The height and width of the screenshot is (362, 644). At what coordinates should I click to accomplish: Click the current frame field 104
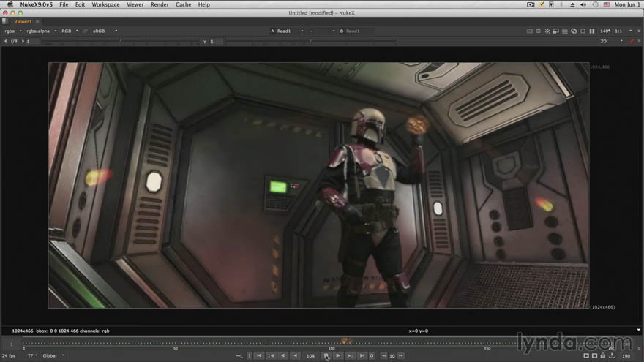[310, 356]
